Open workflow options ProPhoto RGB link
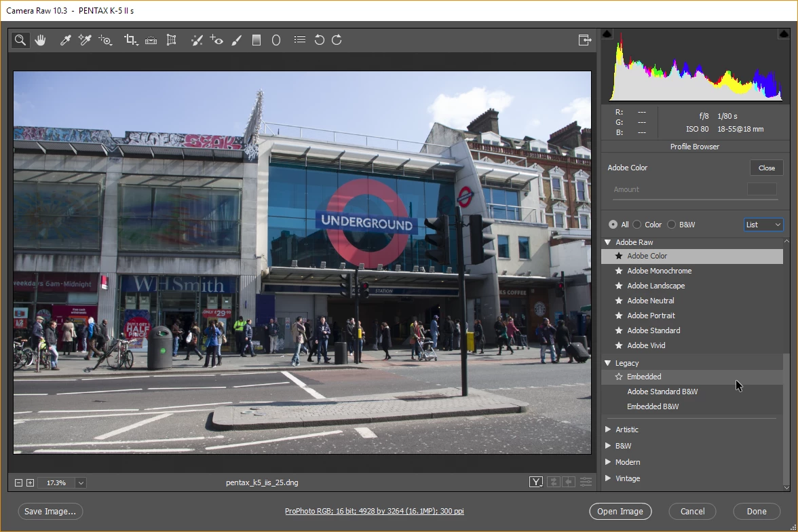 [375, 511]
